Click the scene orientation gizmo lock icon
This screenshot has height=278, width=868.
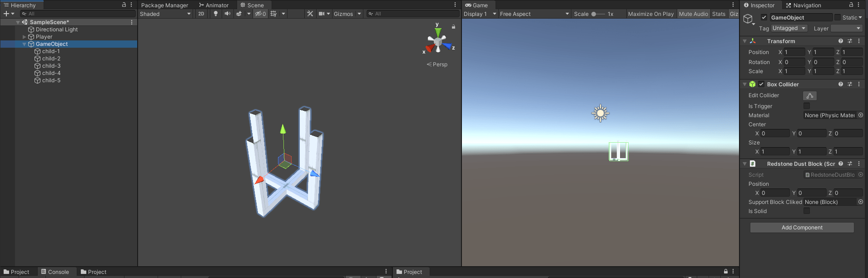453,27
